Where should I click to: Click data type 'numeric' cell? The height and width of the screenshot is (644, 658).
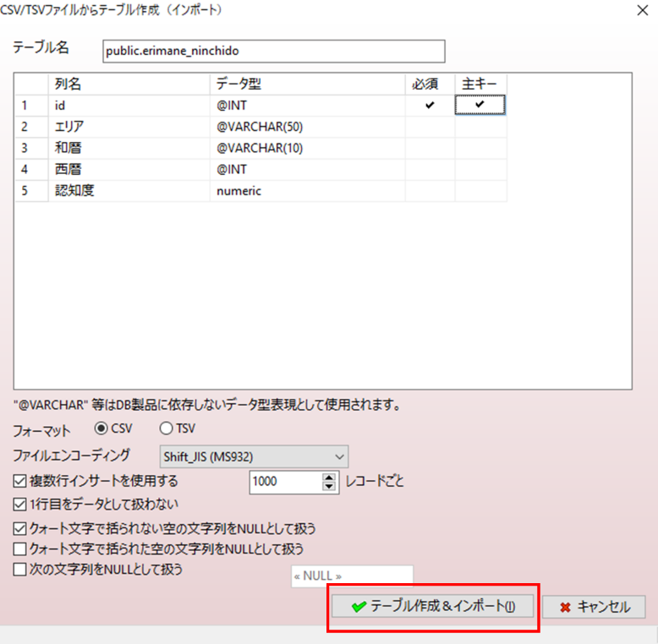(x=307, y=191)
